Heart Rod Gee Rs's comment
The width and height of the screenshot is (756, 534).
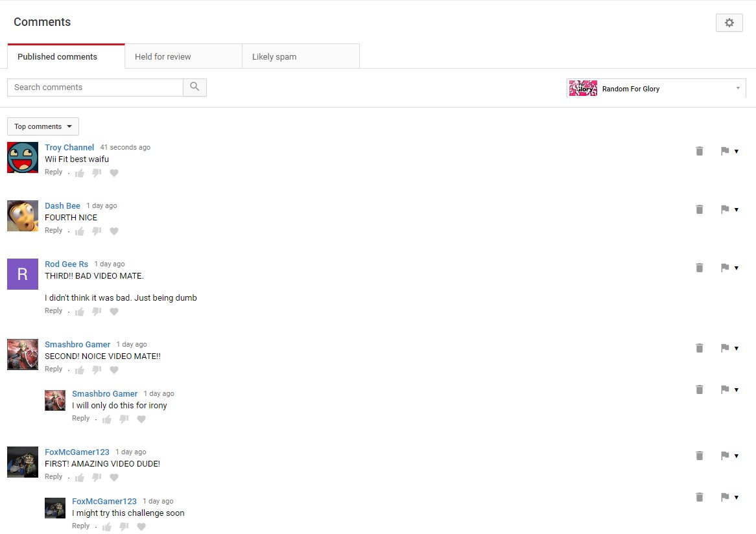point(113,312)
